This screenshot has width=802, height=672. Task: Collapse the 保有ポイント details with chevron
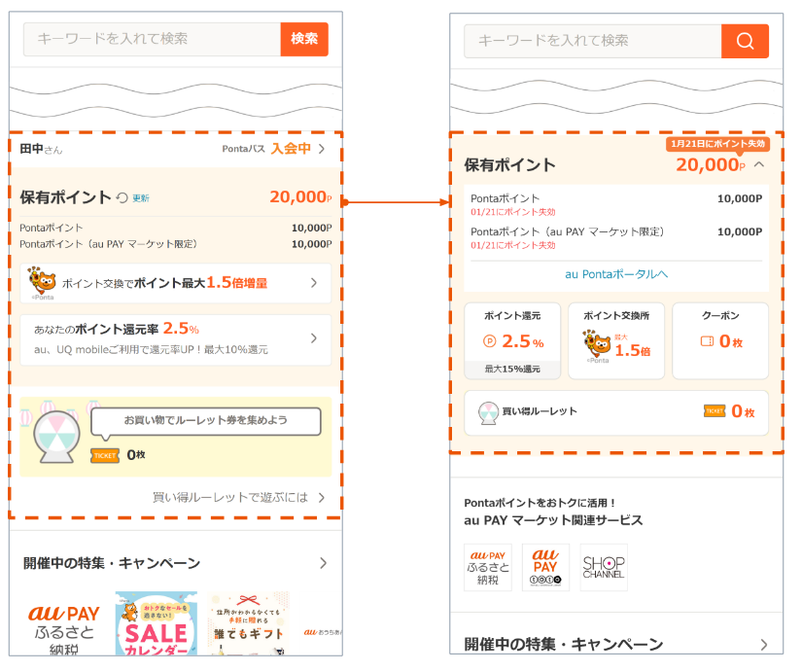pyautogui.click(x=759, y=165)
